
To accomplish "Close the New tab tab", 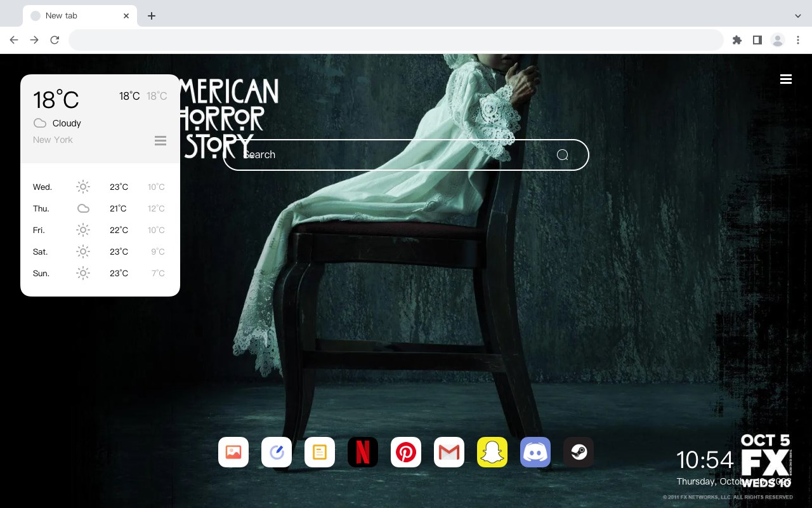I will click(127, 16).
